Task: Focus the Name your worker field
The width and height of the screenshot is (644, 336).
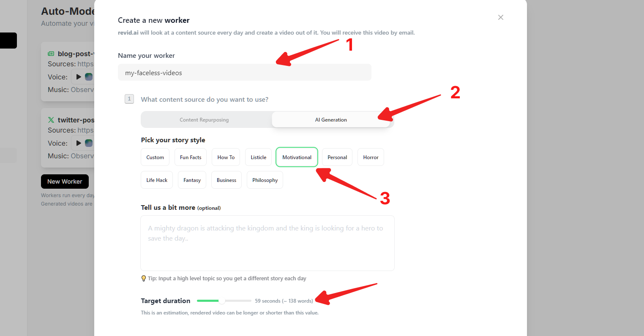Action: [244, 73]
